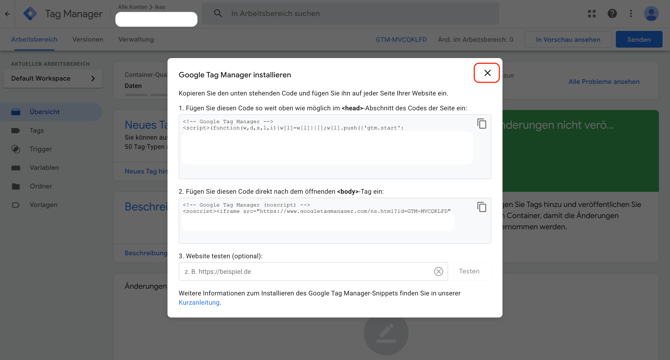
Task: Click Alle Probleme ansehen link
Action: 604,82
